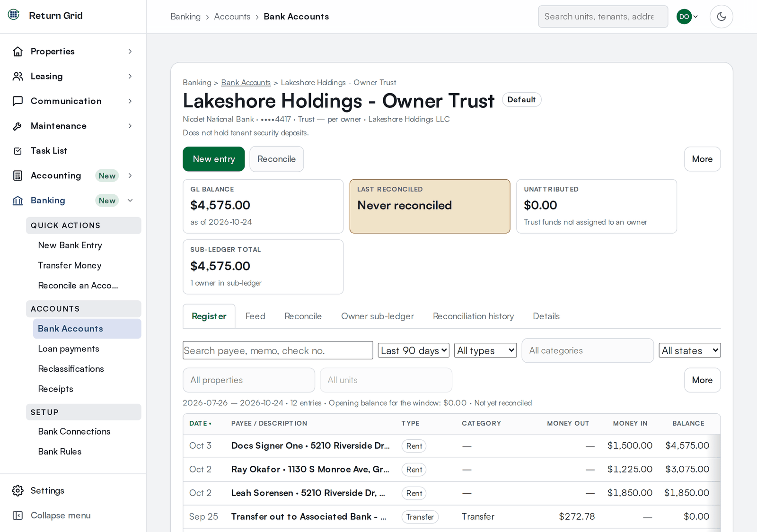Screen dimensions: 757x532
Task: Switch to the Owner sub-ledger tab
Action: click(x=378, y=316)
